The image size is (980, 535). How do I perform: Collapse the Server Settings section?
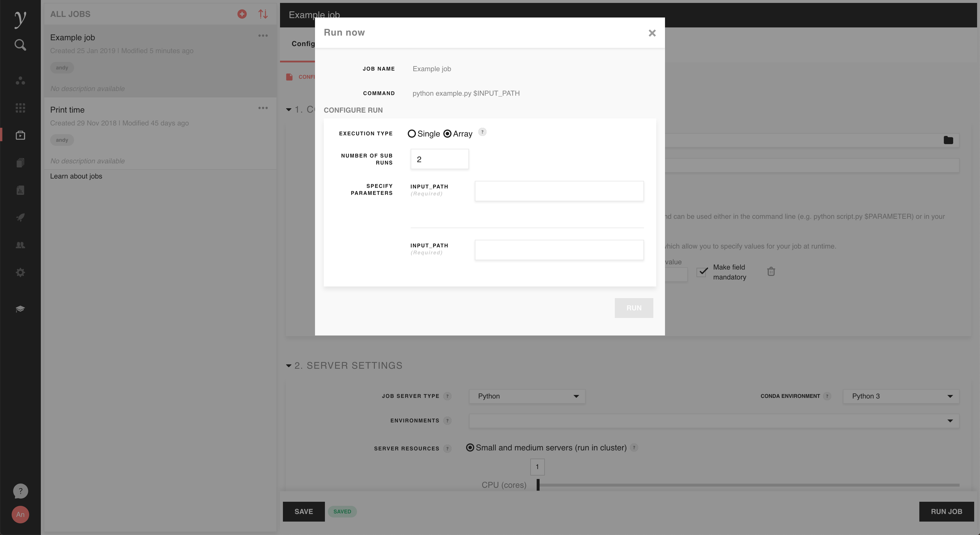(289, 366)
